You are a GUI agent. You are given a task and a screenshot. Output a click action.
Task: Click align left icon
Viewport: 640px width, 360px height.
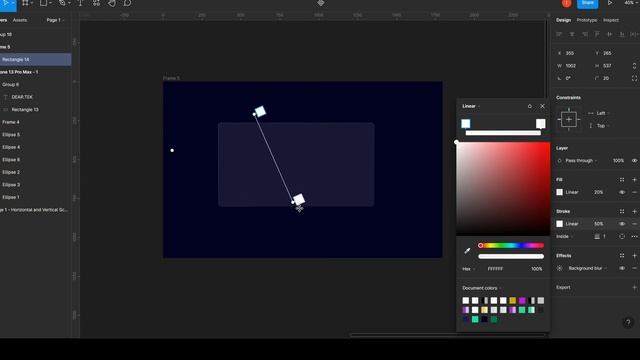[x=559, y=34]
